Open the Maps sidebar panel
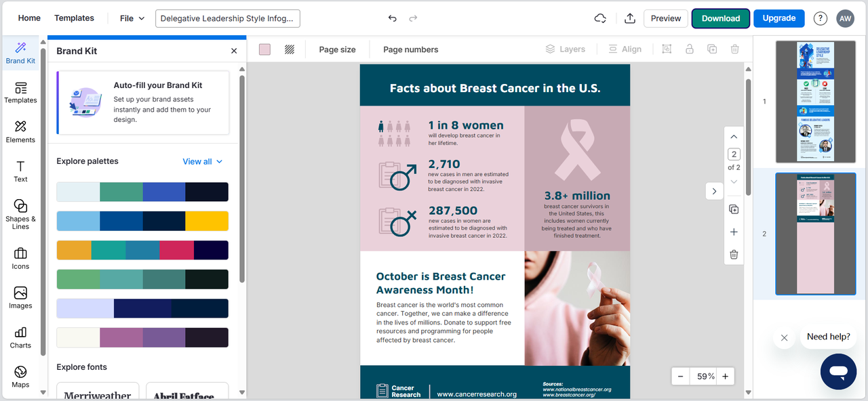Image resolution: width=868 pixels, height=401 pixels. 20,377
